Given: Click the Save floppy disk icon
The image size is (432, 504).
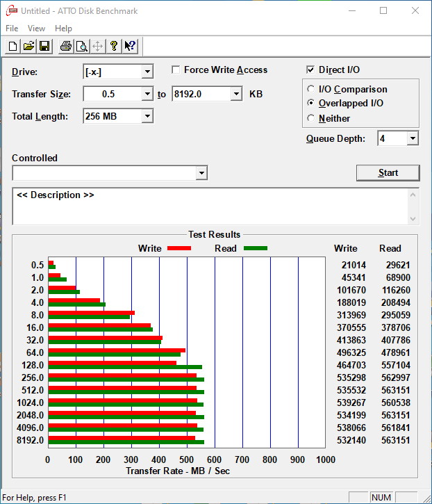Looking at the screenshot, I should [44, 47].
